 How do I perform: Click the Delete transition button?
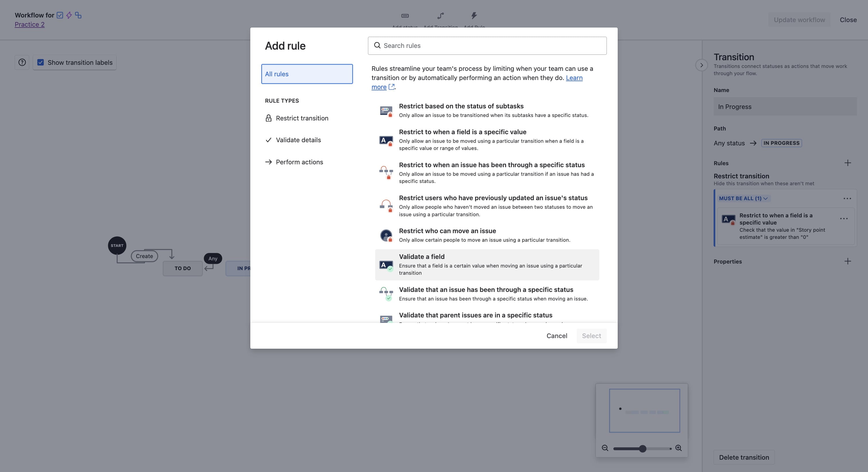744,457
